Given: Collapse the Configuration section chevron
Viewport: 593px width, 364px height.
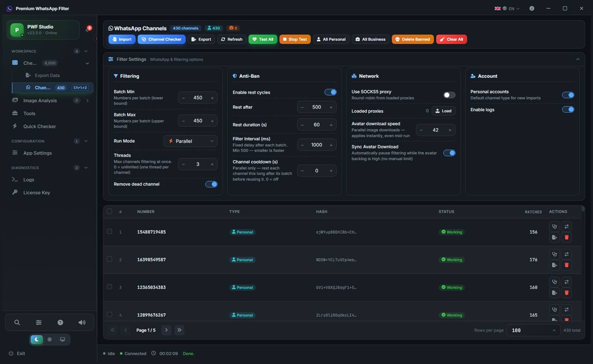Looking at the screenshot, I should click(86, 141).
